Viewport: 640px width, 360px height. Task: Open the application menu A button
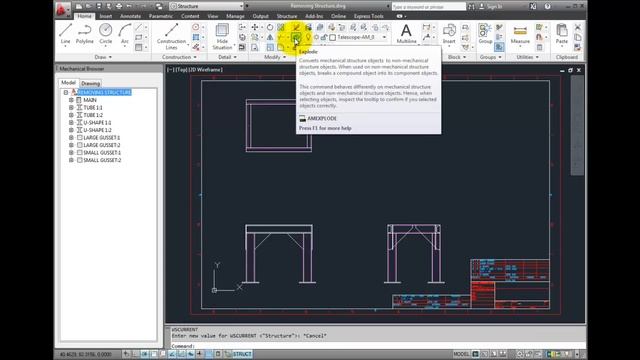(x=62, y=9)
